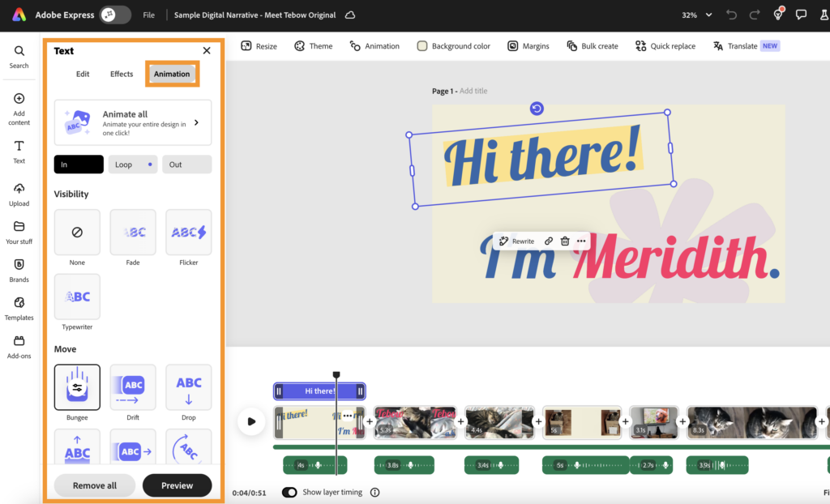The image size is (830, 504).
Task: Toggle the switch beside Adobe Express logo
Action: tap(115, 15)
